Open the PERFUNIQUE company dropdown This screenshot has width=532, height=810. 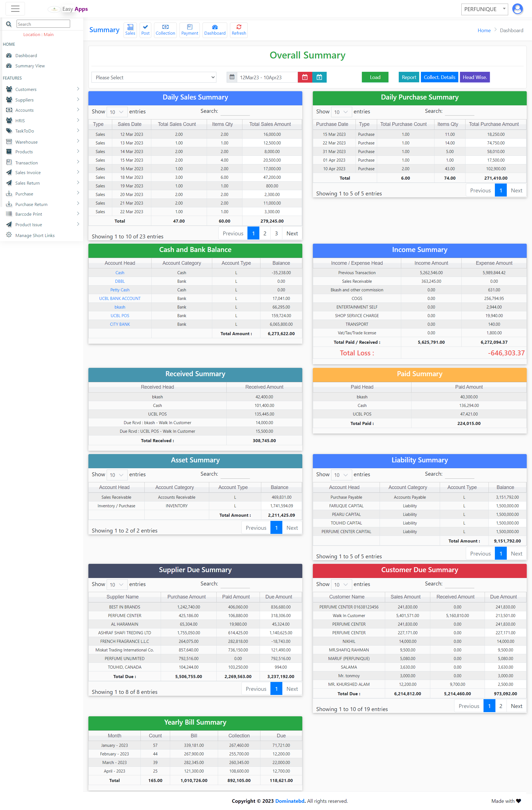[x=484, y=9]
